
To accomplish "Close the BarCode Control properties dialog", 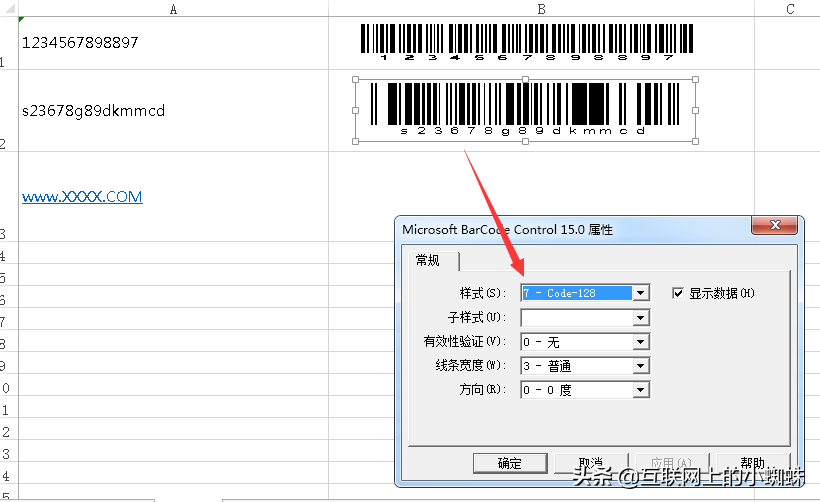I will 775,225.
